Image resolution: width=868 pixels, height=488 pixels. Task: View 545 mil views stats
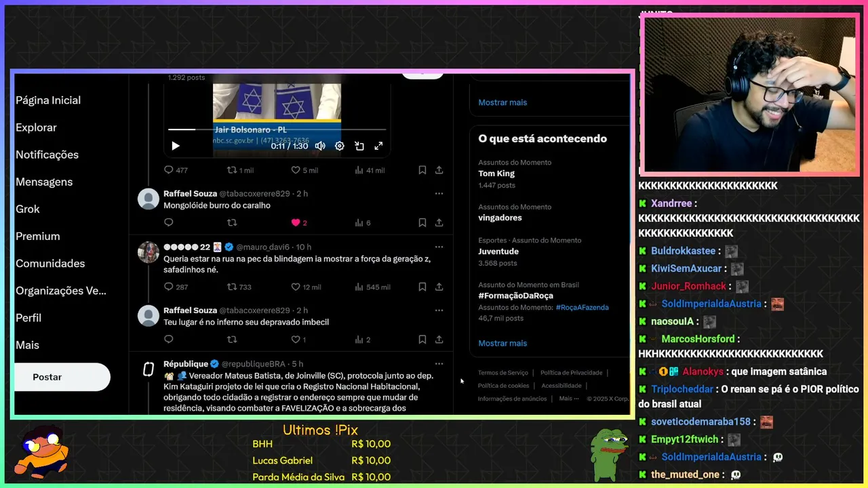click(x=372, y=287)
